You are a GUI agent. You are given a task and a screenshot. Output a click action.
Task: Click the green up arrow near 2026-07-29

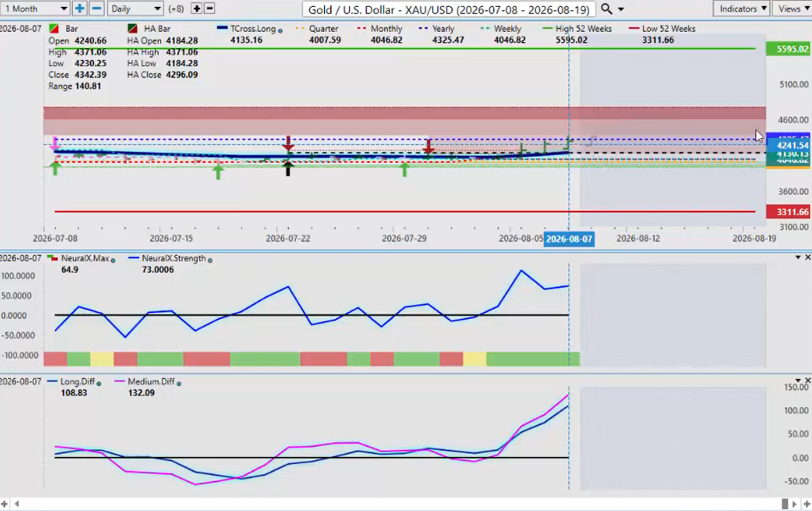(405, 169)
